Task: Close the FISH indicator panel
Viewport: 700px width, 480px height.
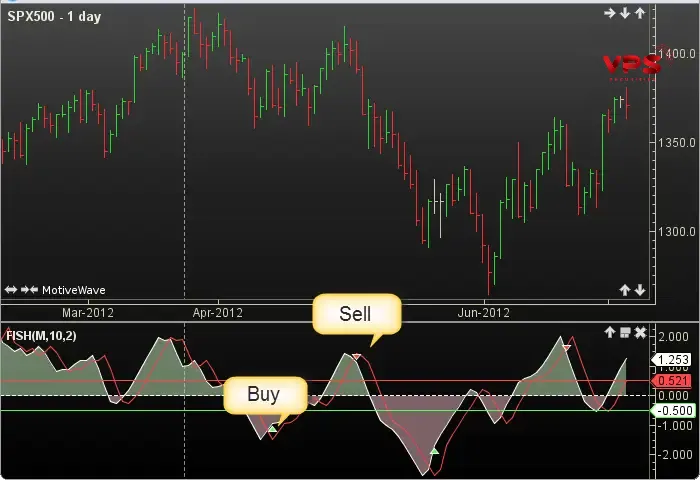Action: pos(640,332)
